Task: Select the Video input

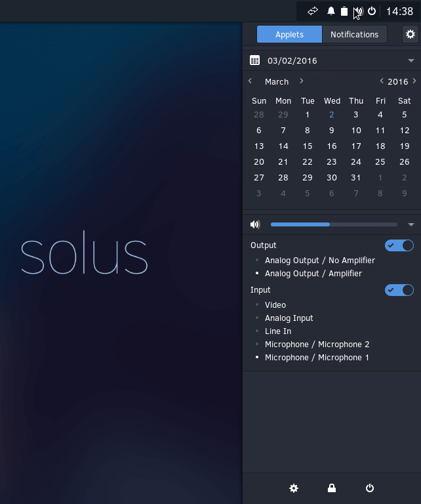Action: 275,305
